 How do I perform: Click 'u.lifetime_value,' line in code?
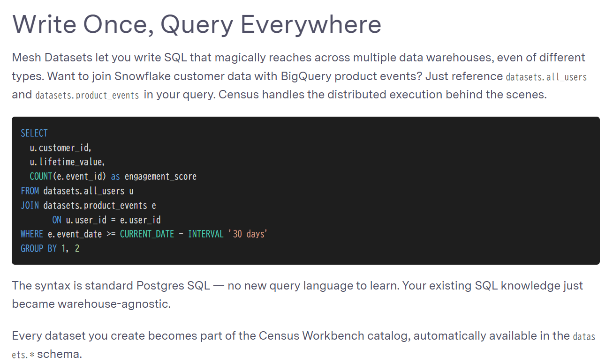pos(67,162)
